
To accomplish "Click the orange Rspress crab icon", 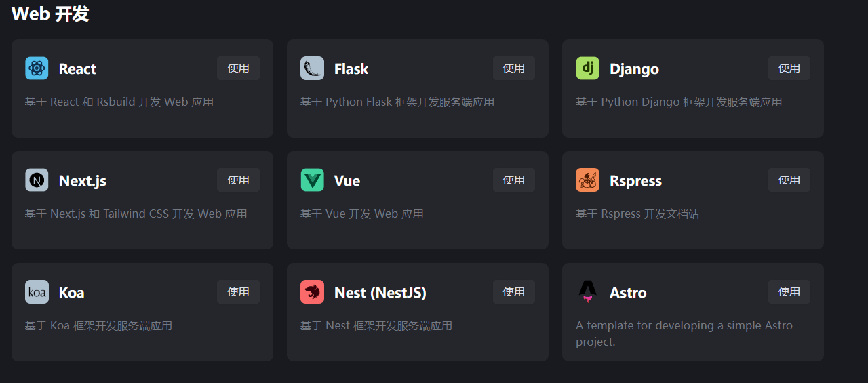I will (x=587, y=180).
